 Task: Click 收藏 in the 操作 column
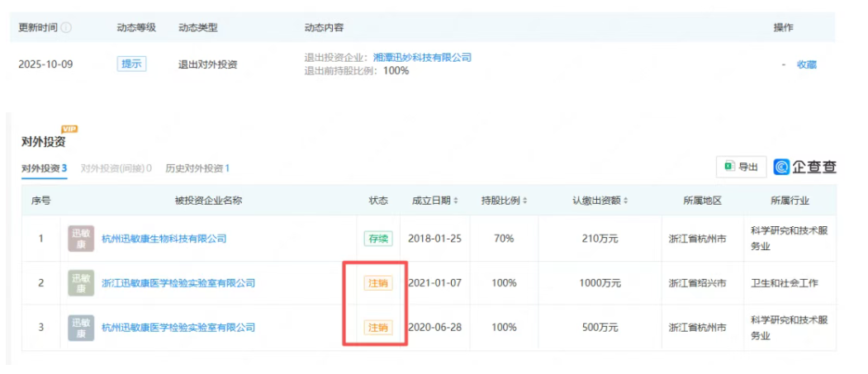(x=806, y=64)
